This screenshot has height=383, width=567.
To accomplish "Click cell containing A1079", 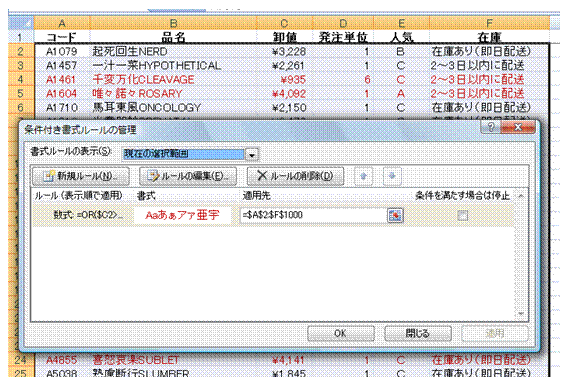I will coord(62,51).
